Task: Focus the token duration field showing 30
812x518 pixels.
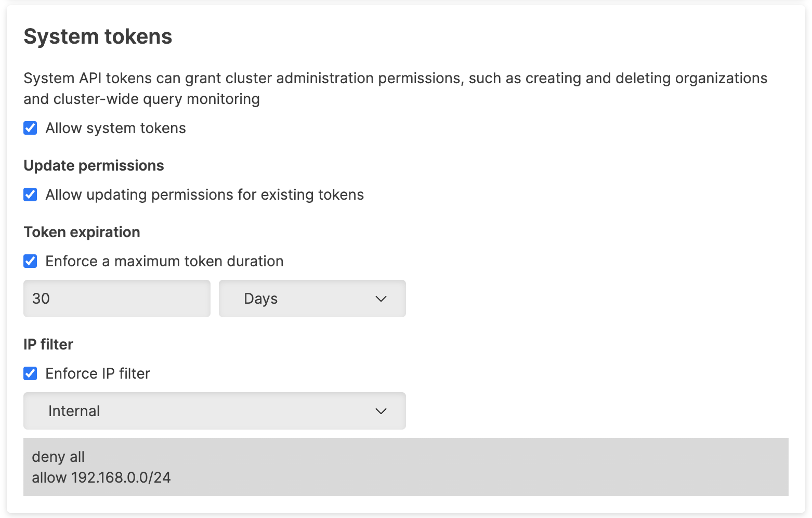Action: pyautogui.click(x=116, y=299)
